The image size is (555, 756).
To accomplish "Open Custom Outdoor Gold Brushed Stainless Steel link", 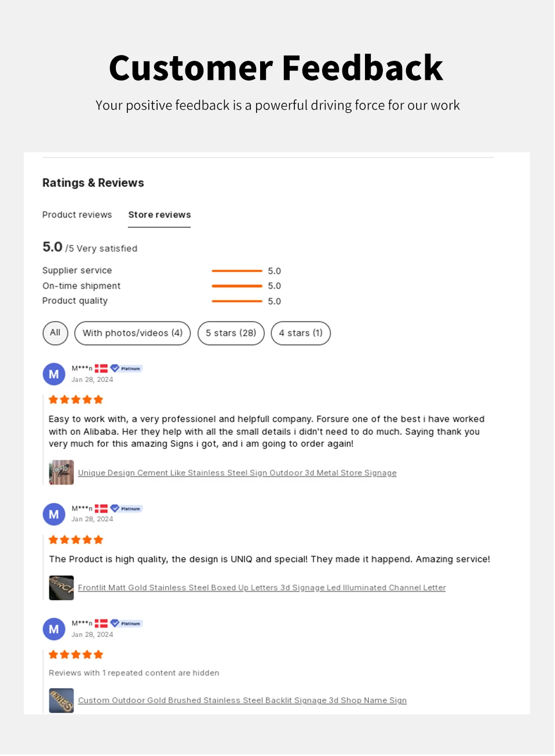I will coord(242,700).
